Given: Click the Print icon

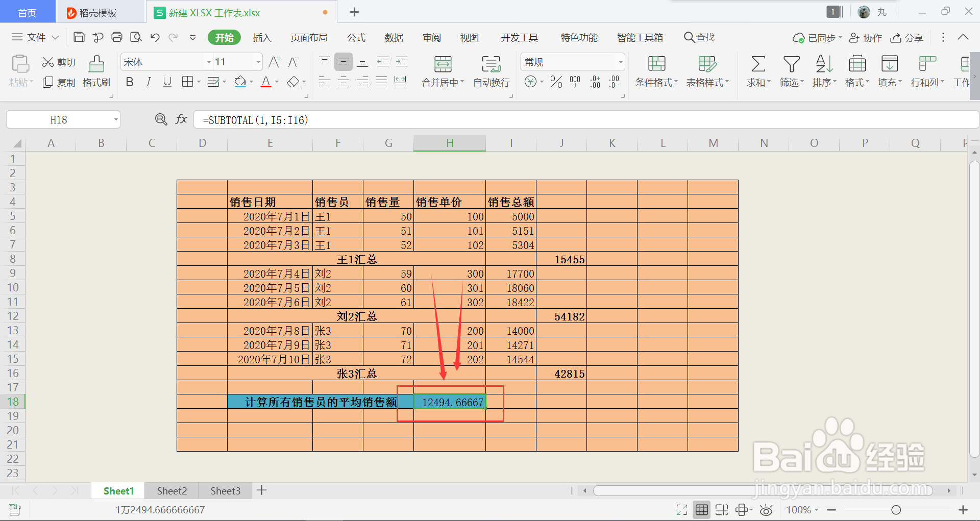Looking at the screenshot, I should click(117, 37).
